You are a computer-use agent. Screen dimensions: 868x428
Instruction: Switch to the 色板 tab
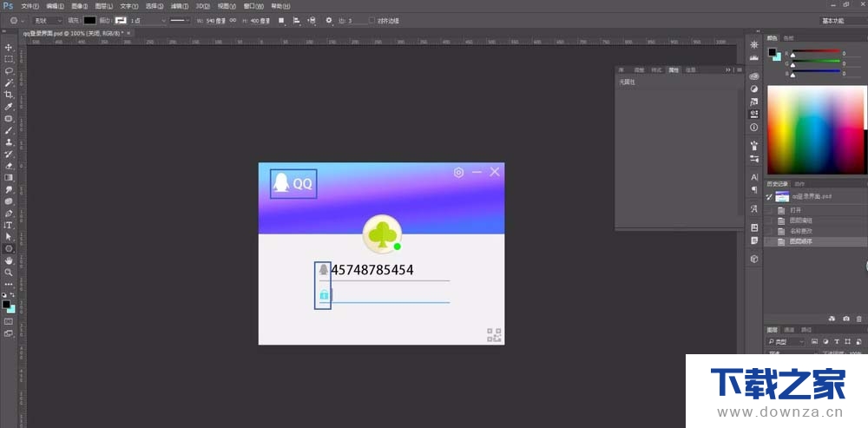(788, 38)
